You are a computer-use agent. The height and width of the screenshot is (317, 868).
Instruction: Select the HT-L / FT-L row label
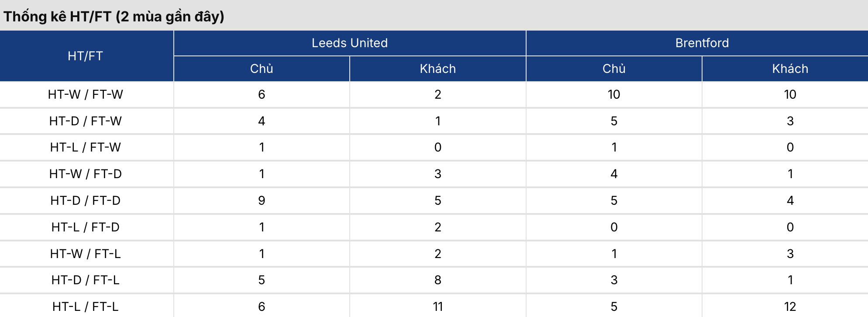(86, 307)
